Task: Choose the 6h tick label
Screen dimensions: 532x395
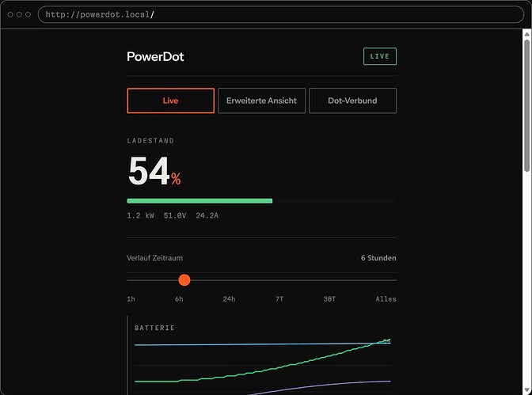Action: (x=179, y=299)
